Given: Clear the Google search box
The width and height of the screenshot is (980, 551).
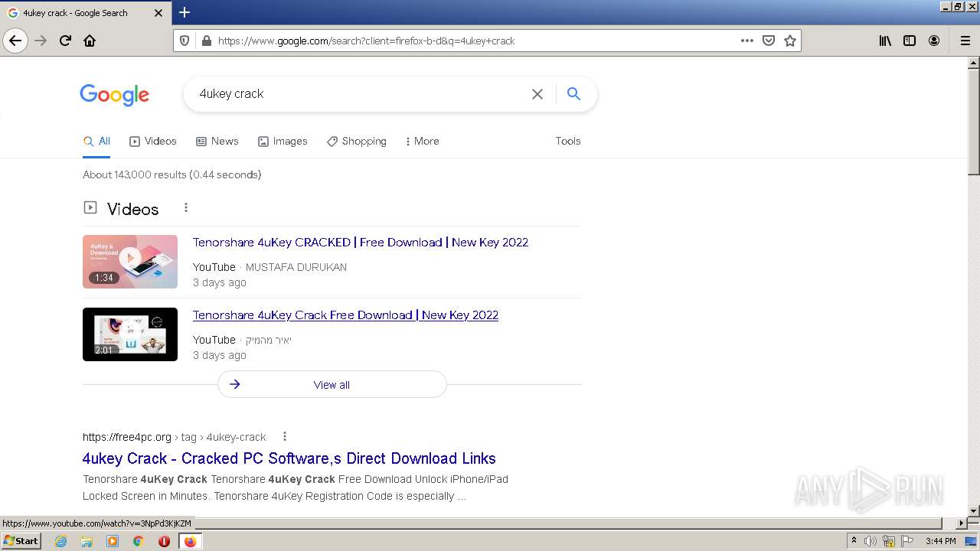Looking at the screenshot, I should point(537,94).
